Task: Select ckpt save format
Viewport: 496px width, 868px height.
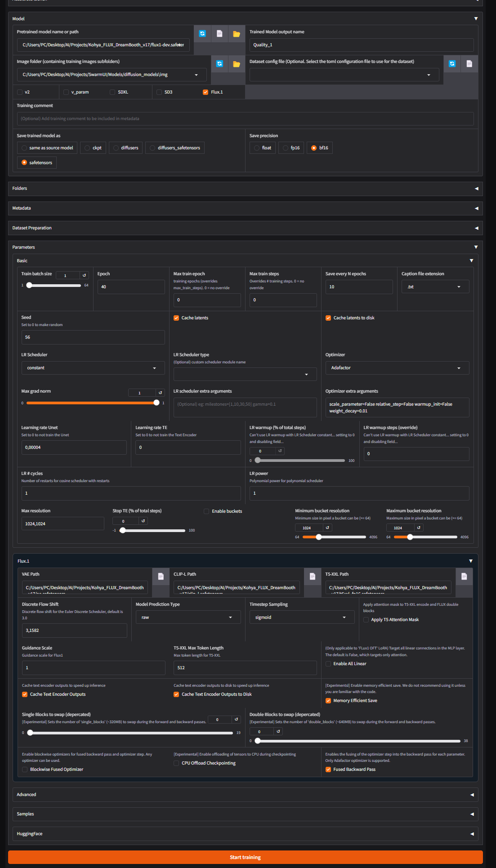Action: tap(93, 148)
